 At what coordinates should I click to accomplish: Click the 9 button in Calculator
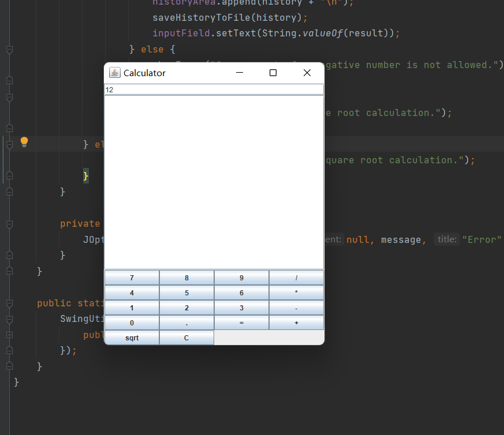click(x=241, y=278)
